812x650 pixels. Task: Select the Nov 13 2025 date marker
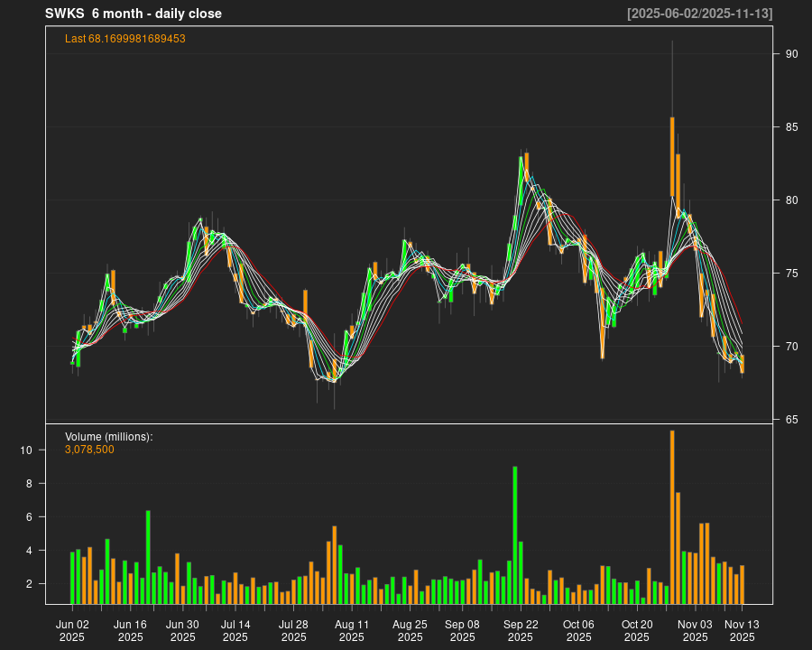click(x=742, y=630)
